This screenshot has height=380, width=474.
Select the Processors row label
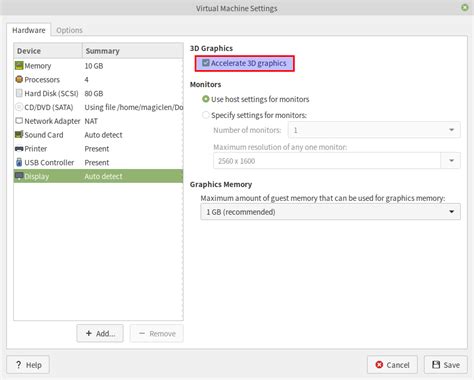(42, 80)
